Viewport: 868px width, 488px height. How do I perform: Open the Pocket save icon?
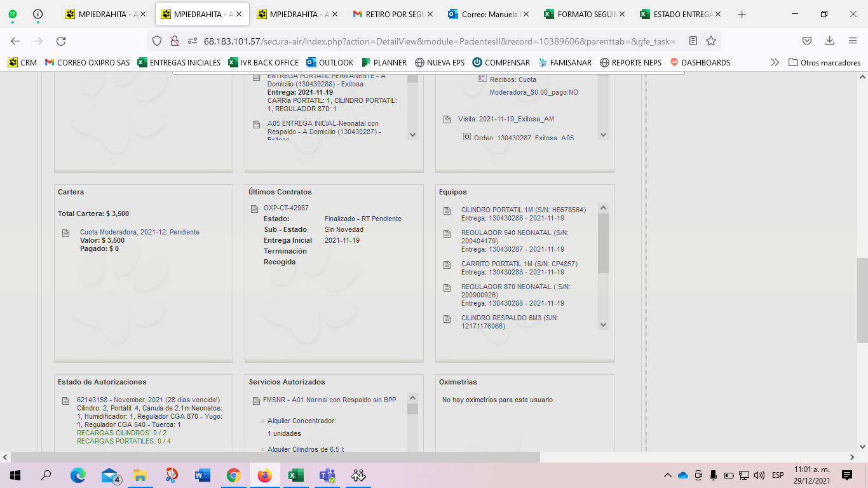point(806,41)
